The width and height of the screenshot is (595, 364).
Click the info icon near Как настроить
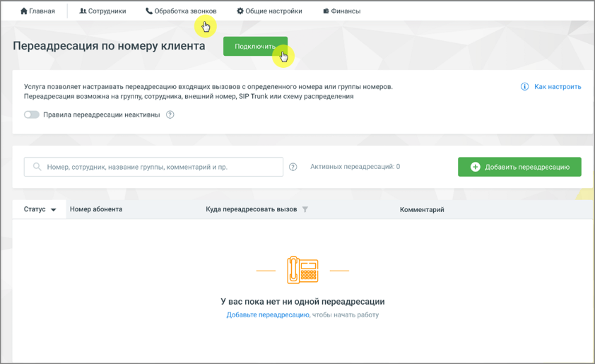[524, 86]
